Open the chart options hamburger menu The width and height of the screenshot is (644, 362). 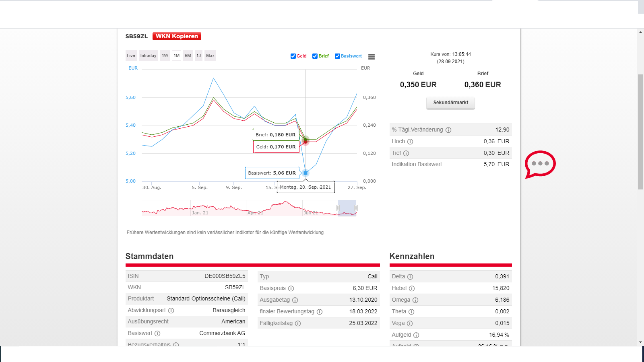(x=371, y=57)
